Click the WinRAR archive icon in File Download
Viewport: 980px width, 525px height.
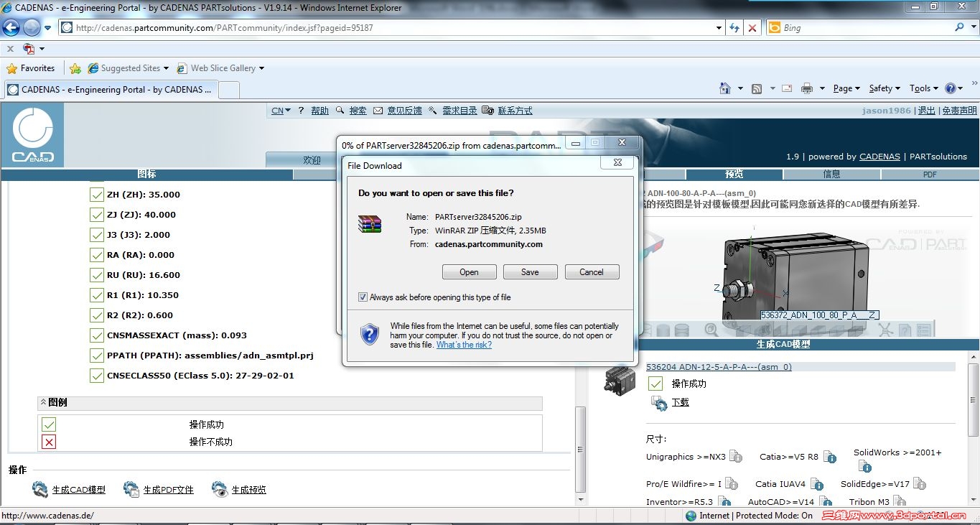click(x=370, y=223)
